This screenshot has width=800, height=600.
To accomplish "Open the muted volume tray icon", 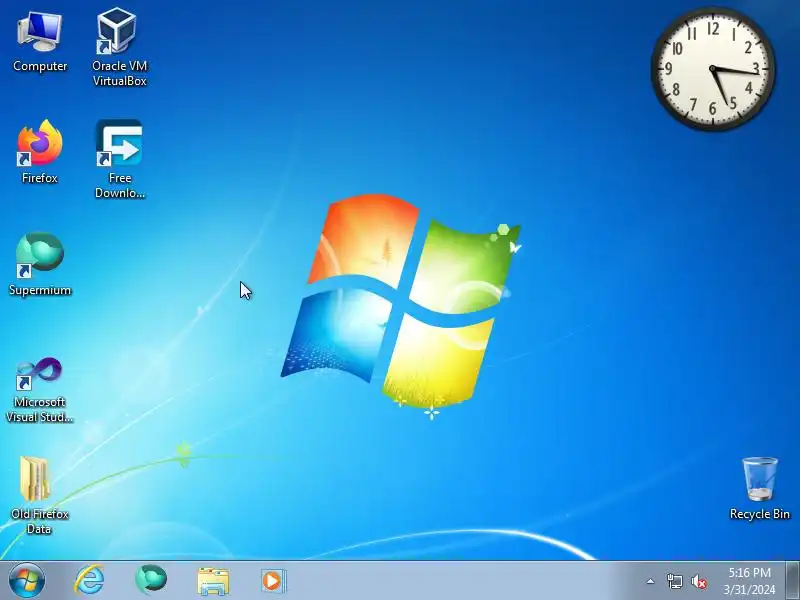I will click(x=698, y=582).
